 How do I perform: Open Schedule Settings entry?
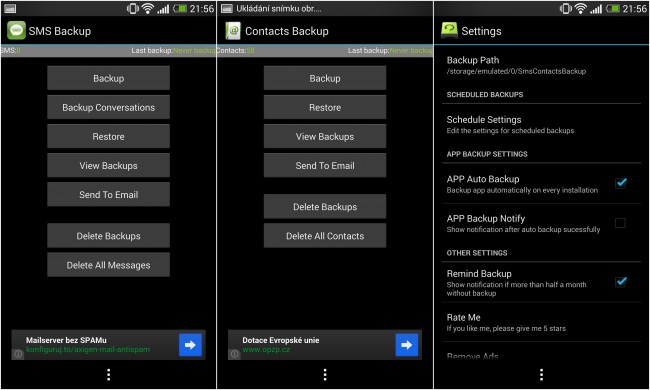click(x=541, y=124)
